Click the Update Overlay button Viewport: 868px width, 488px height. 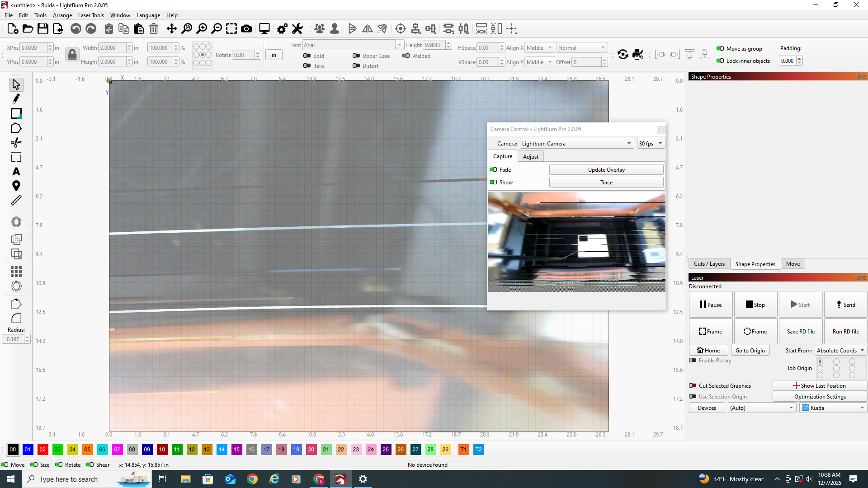click(x=606, y=170)
